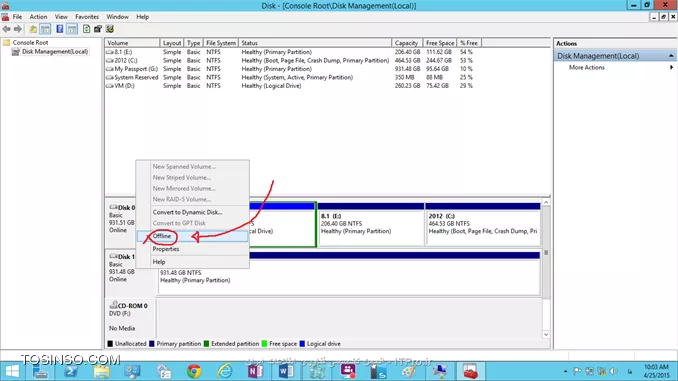Minimize the inner MMC child window

tap(654, 17)
